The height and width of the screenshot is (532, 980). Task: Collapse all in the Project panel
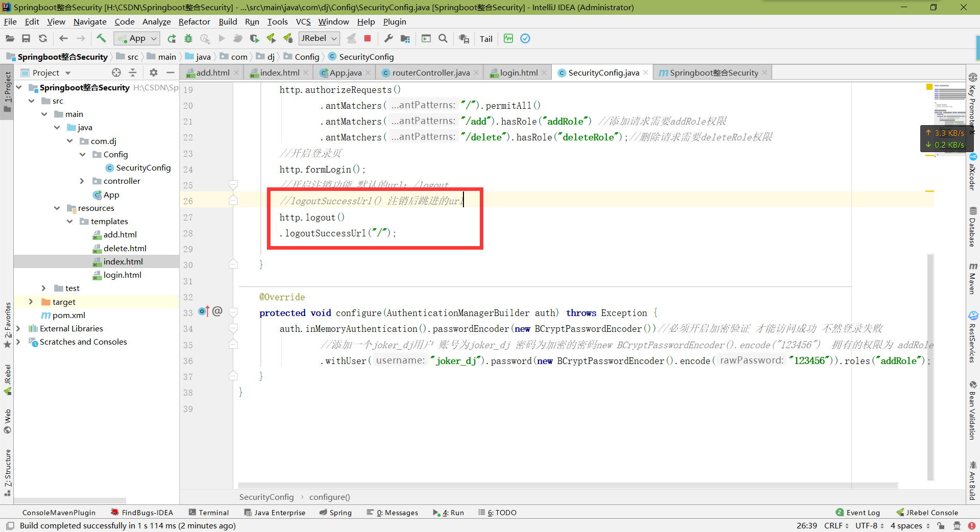click(x=133, y=72)
